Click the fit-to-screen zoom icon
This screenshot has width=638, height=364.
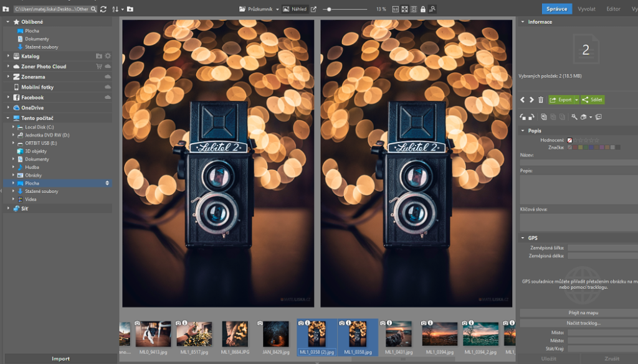click(x=404, y=9)
